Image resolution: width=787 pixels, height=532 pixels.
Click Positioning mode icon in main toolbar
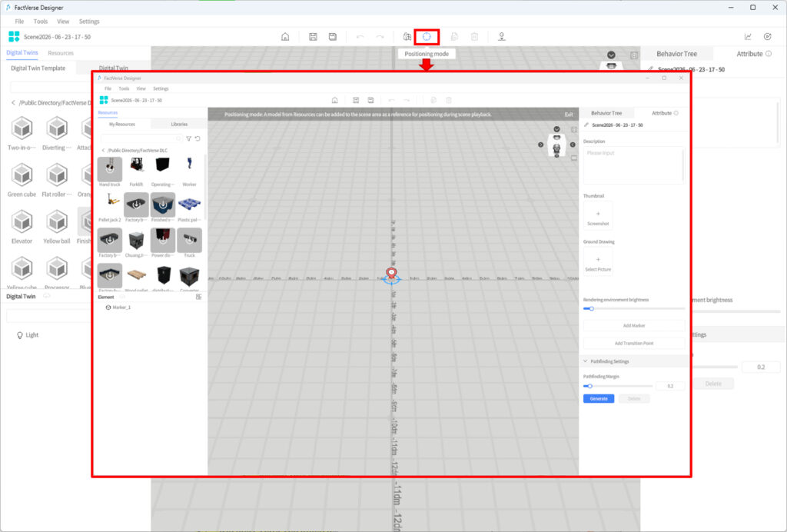pyautogui.click(x=427, y=37)
